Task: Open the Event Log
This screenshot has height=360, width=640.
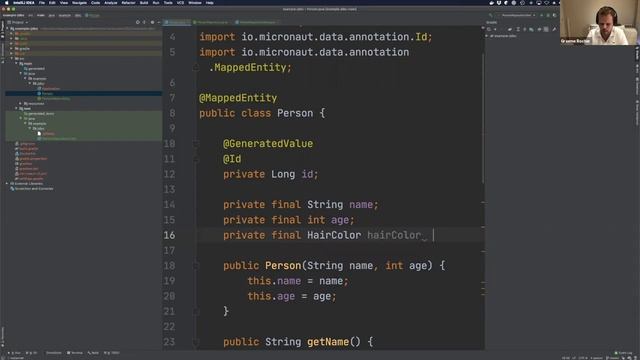Action: pyautogui.click(x=623, y=353)
